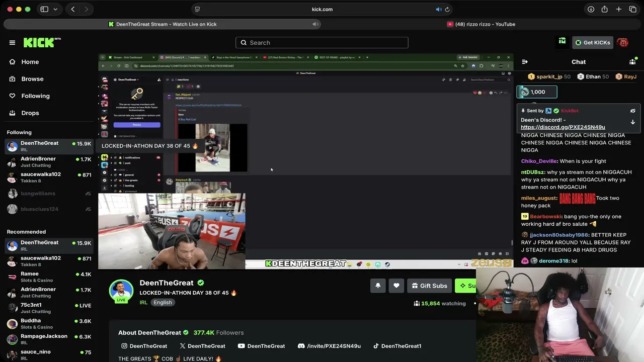Open the Kick hamburger menu

tap(12, 43)
